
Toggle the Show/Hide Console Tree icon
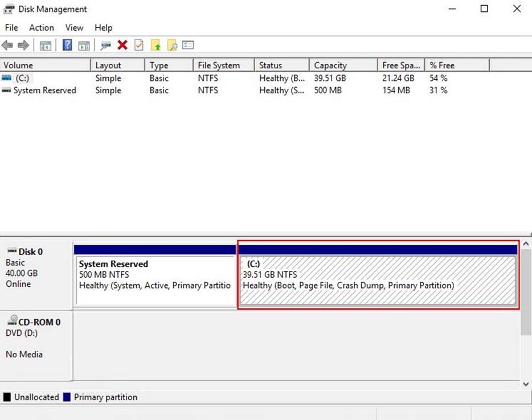click(x=46, y=45)
